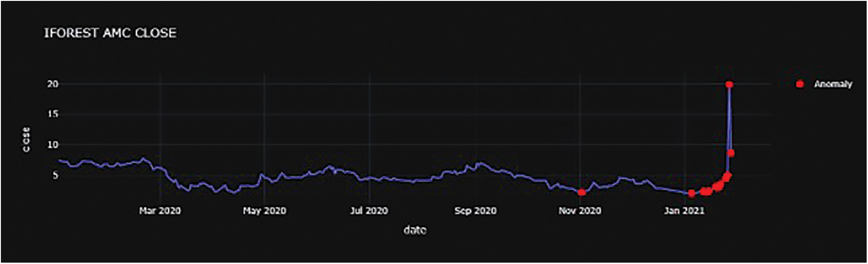Select the Nov 2020 x-axis label
868x264 pixels.
click(x=580, y=210)
